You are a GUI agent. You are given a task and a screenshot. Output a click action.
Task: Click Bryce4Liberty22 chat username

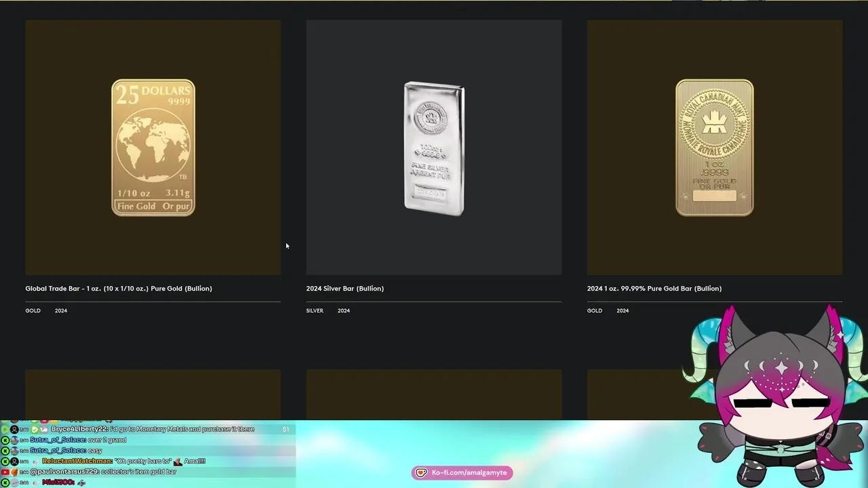click(79, 429)
